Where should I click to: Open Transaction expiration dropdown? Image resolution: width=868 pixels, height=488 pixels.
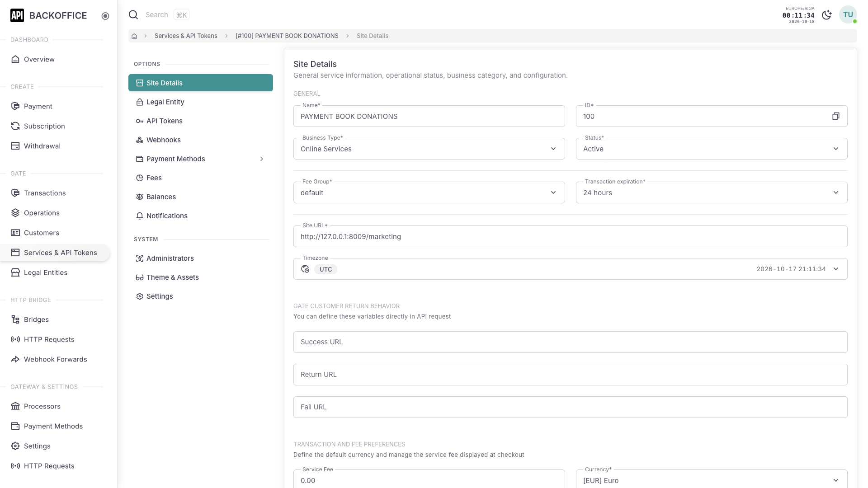coord(712,192)
